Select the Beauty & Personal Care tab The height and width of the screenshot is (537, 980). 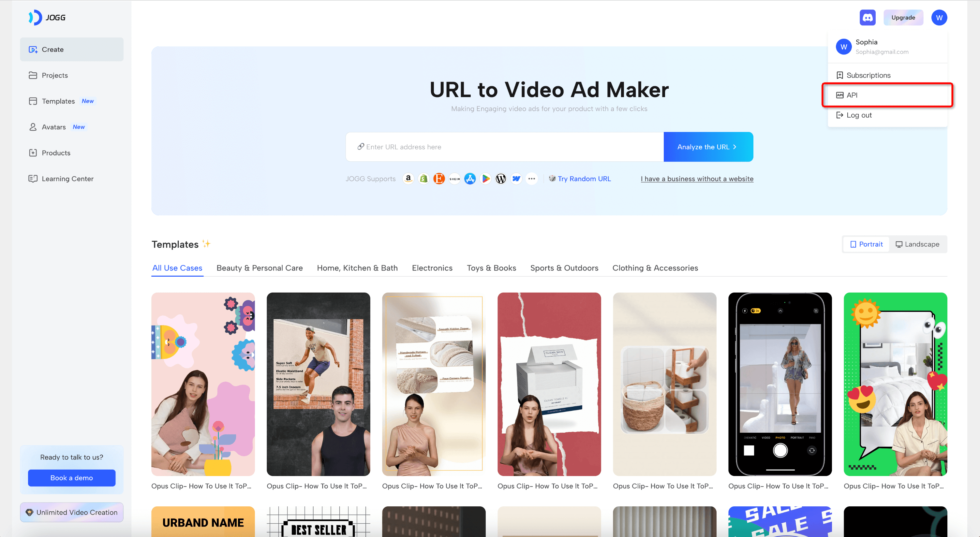pyautogui.click(x=260, y=268)
